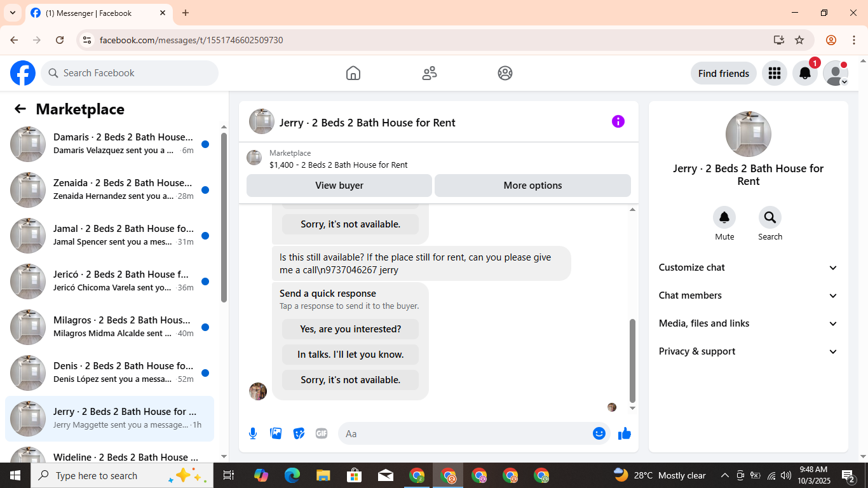This screenshot has width=868, height=488.
Task: Click the Windows taskbar search box
Action: coord(121,475)
